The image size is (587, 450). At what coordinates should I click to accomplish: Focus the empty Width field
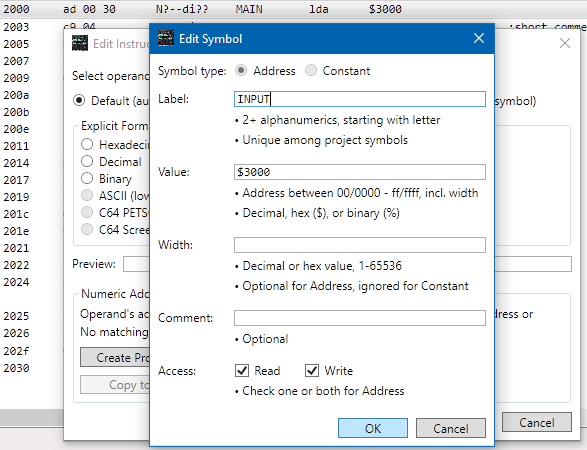point(360,245)
